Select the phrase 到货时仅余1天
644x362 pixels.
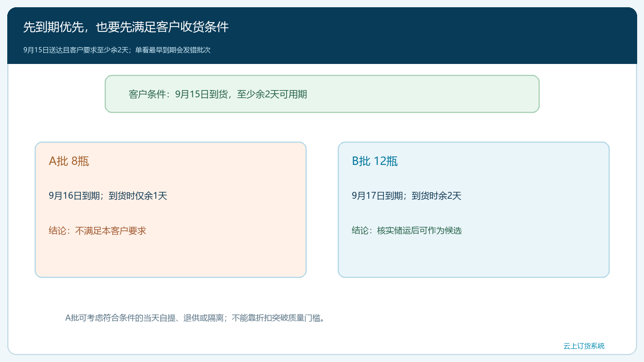(x=138, y=195)
